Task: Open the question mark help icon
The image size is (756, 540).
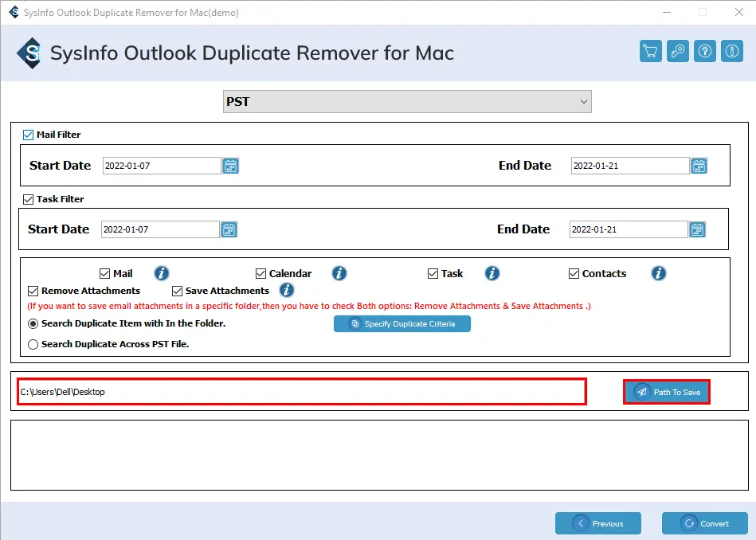Action: click(704, 51)
